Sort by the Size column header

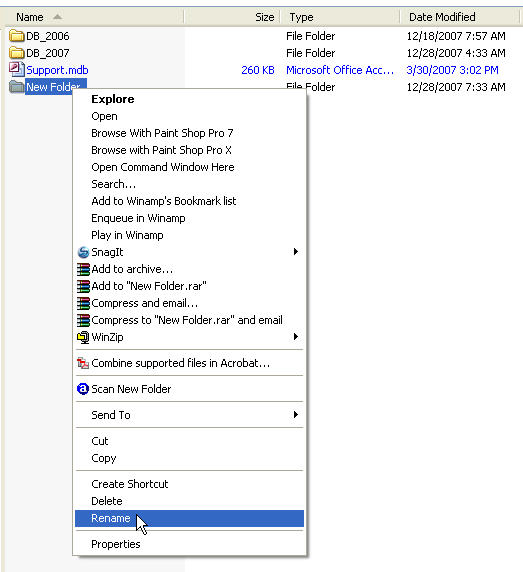pyautogui.click(x=232, y=17)
